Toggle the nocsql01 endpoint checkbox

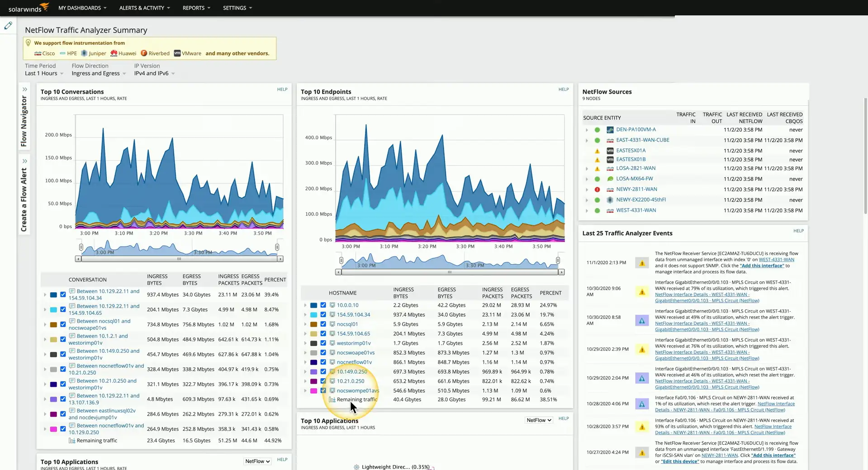[x=323, y=324]
